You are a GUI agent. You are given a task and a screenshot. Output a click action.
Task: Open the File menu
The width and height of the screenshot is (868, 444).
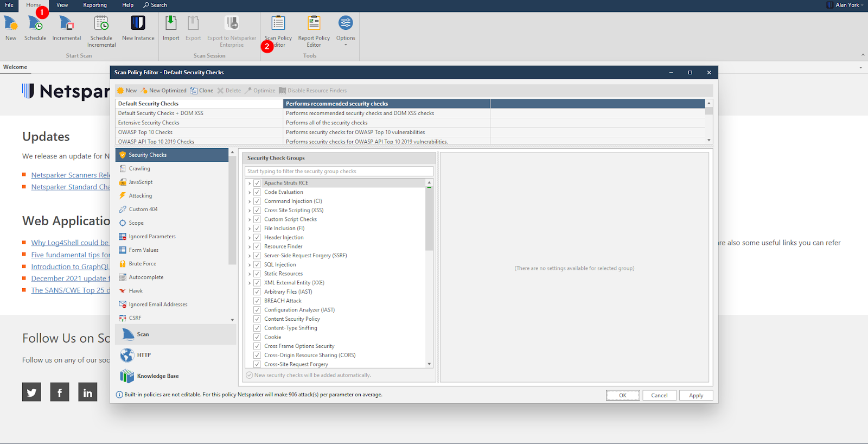pyautogui.click(x=9, y=5)
